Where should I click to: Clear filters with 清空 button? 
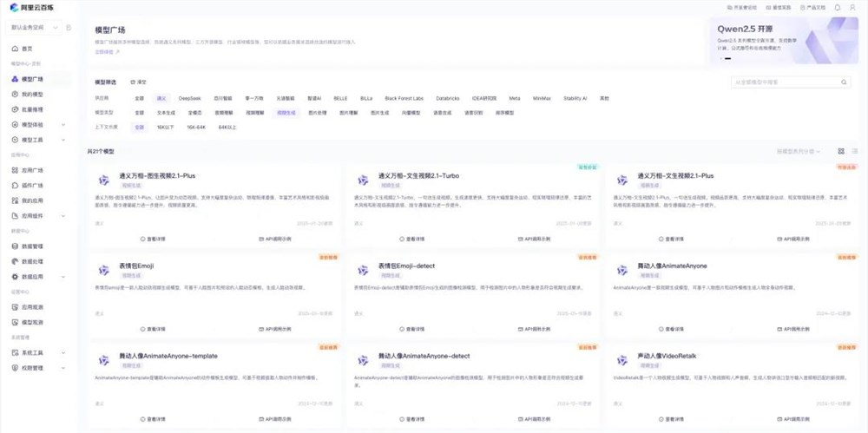point(138,82)
